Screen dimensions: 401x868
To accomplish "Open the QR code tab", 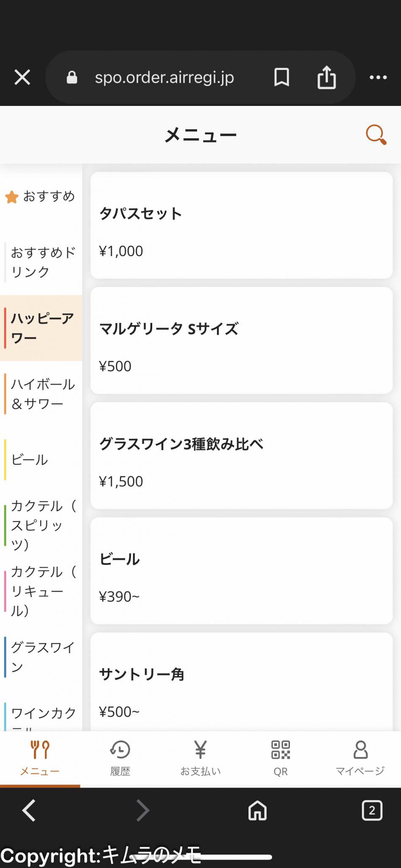I will 280,757.
